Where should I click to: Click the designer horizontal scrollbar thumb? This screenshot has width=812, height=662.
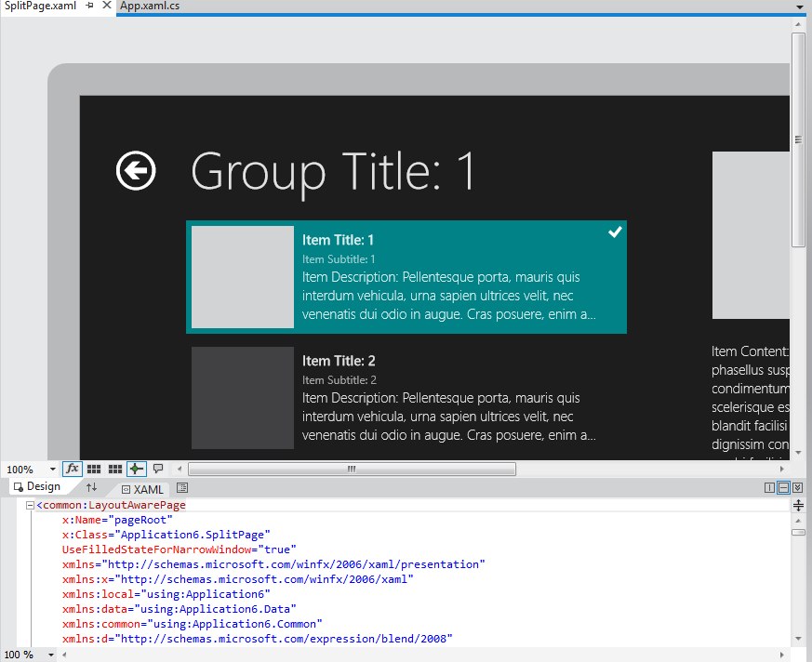[353, 469]
